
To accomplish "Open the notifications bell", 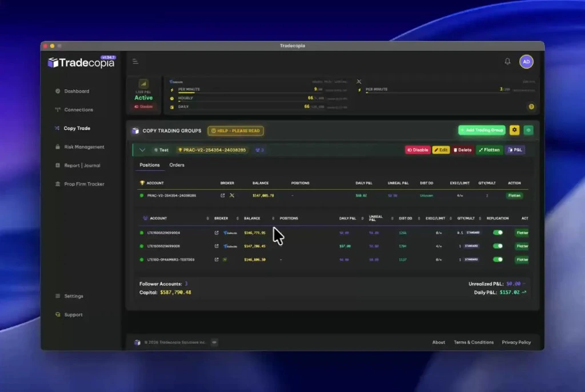I will tap(507, 61).
